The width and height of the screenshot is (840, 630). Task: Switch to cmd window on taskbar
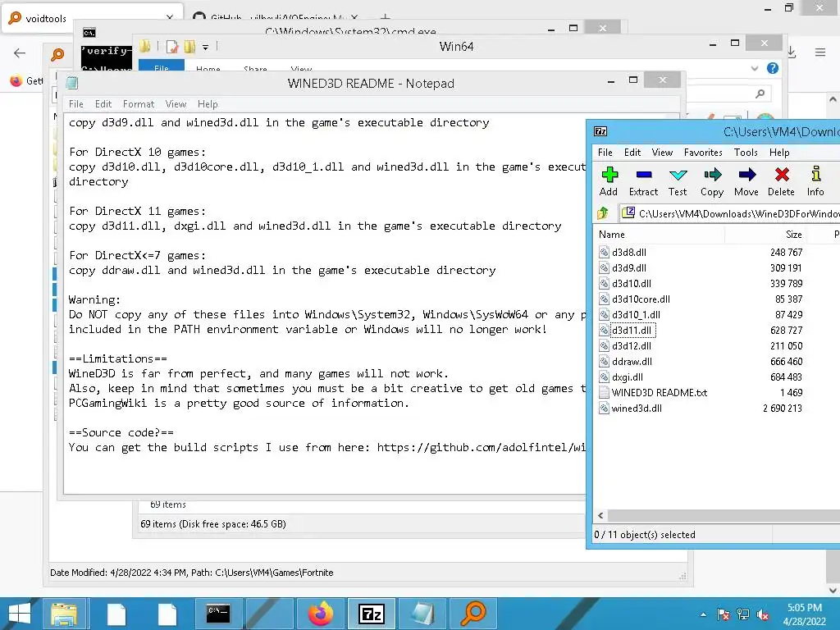218,614
